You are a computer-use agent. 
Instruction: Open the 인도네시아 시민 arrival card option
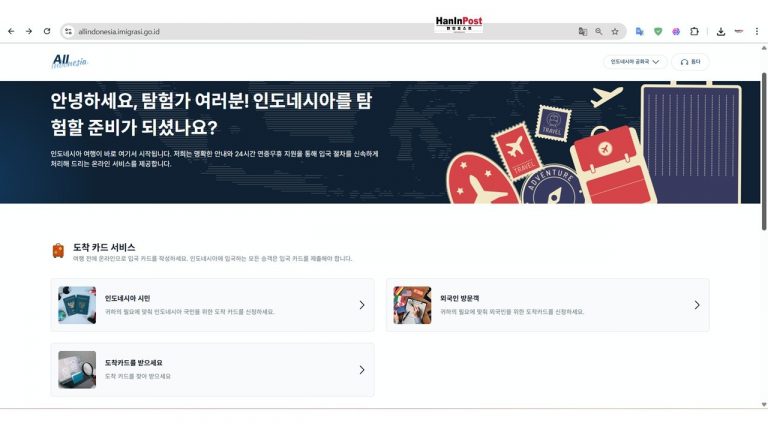[212, 305]
